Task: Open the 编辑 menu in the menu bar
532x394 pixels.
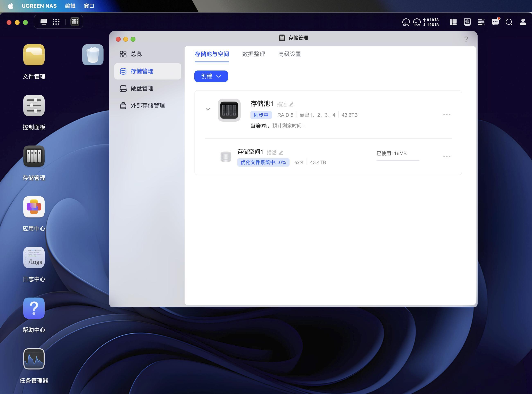Action: 70,6
